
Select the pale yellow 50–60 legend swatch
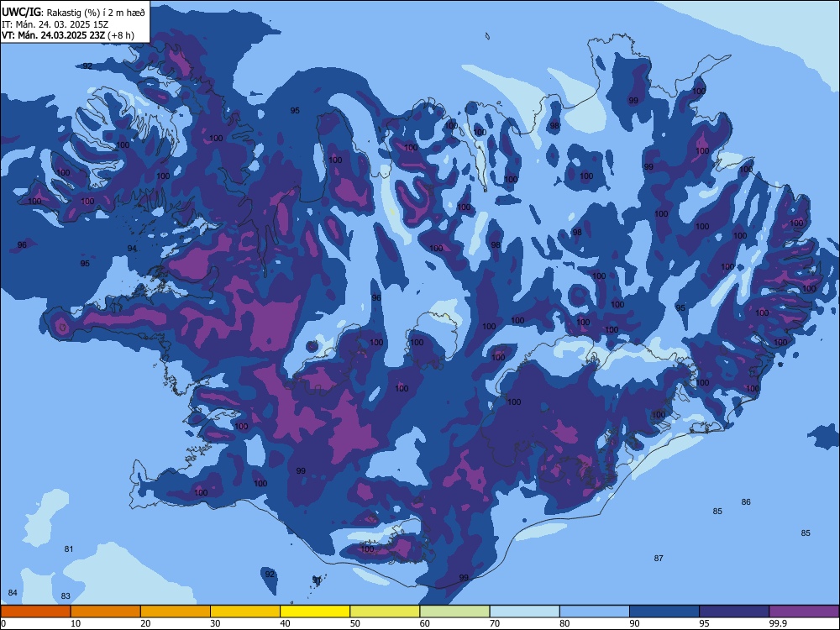pos(386,612)
